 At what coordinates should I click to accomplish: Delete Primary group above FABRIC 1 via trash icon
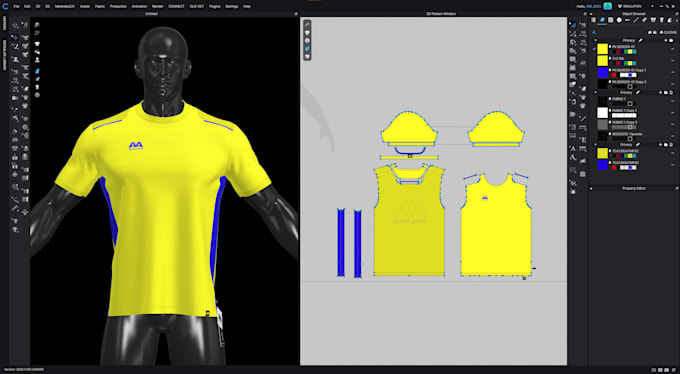(671, 92)
